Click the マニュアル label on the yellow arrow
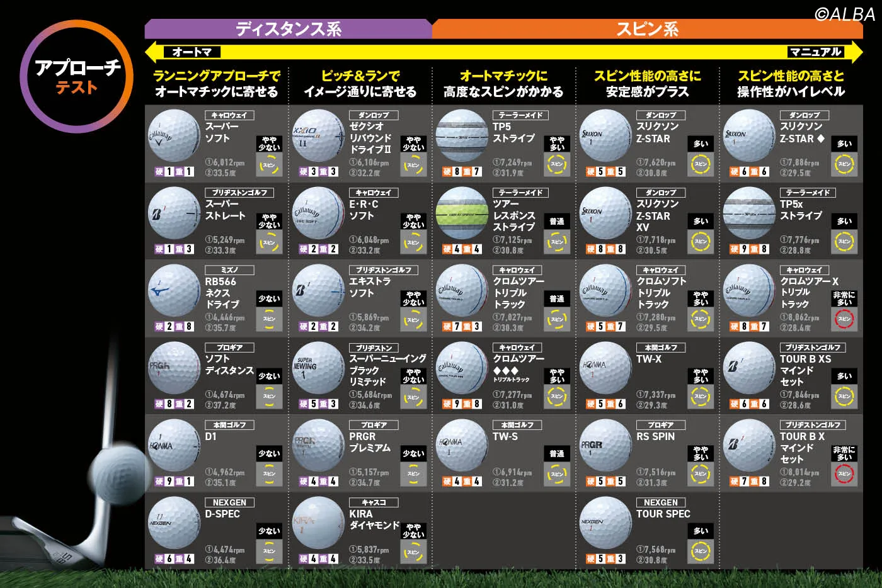Screen dimensions: 882x588 pos(815,52)
